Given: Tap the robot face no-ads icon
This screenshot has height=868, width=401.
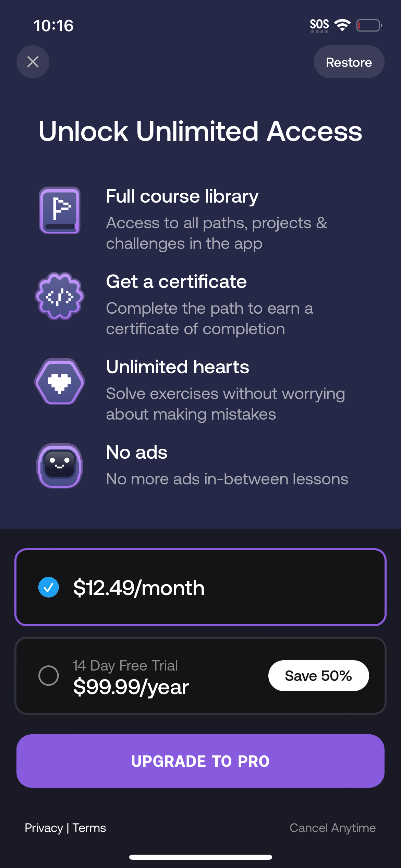Looking at the screenshot, I should (x=60, y=466).
